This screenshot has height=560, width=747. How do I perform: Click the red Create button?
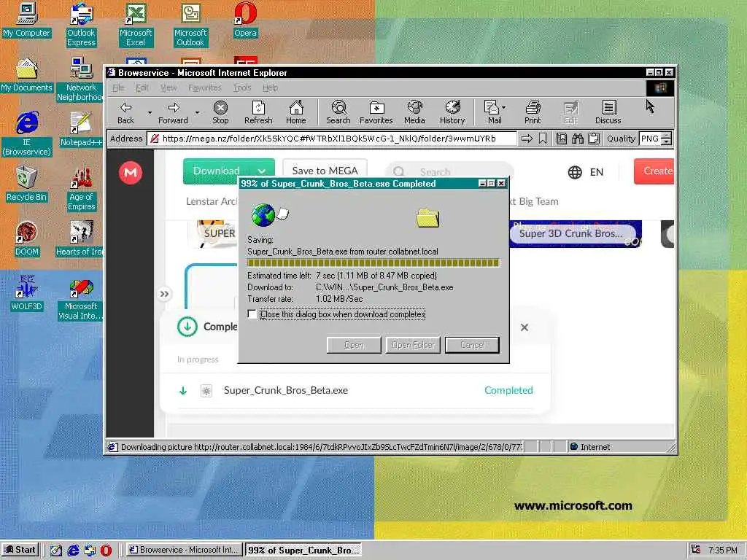(x=654, y=171)
